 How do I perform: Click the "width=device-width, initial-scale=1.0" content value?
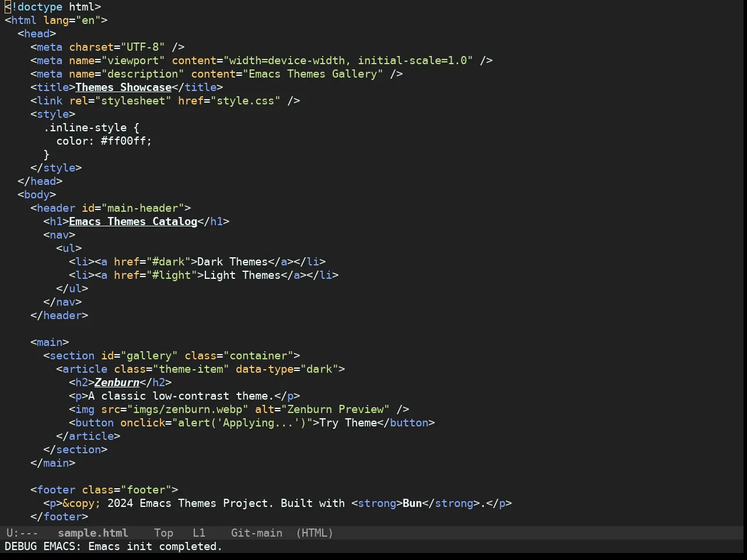pos(348,61)
